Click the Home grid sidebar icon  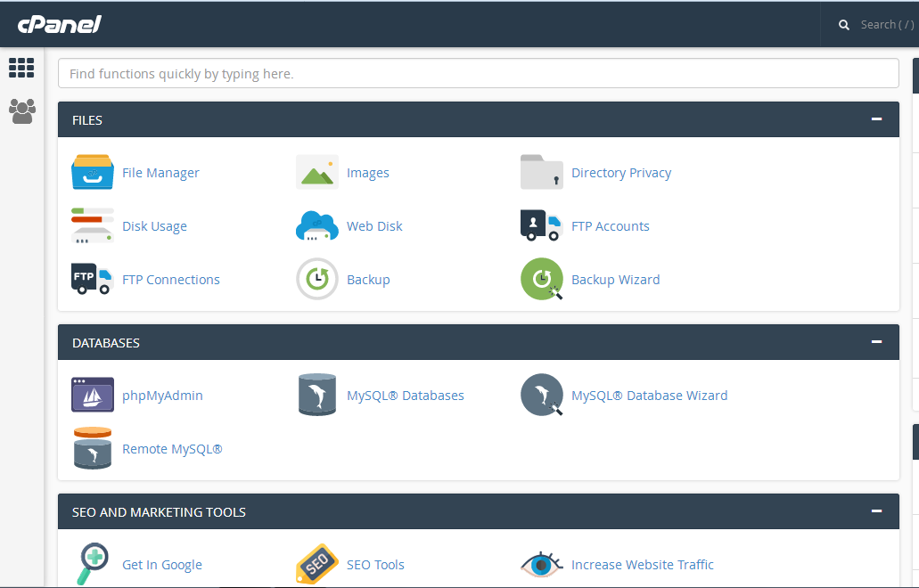click(x=21, y=68)
